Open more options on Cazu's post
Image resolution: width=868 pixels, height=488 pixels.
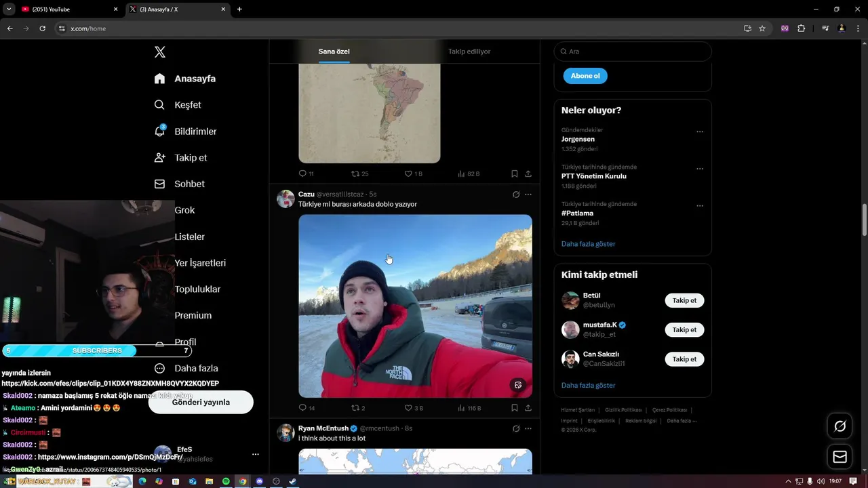[528, 195]
